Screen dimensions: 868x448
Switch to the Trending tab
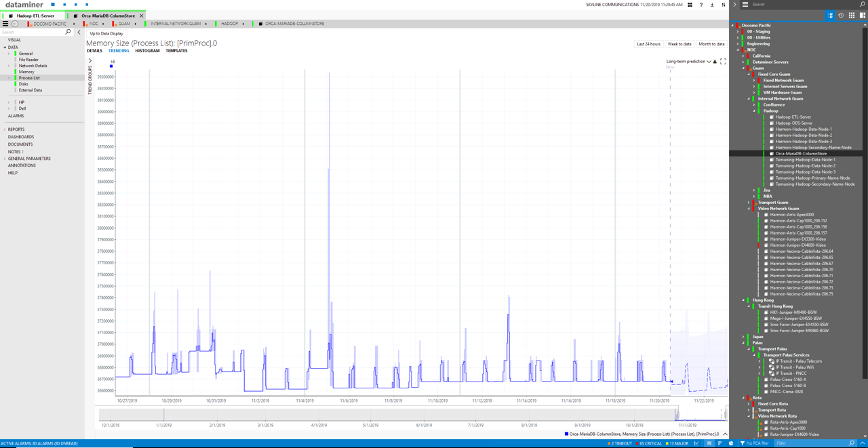(x=119, y=51)
